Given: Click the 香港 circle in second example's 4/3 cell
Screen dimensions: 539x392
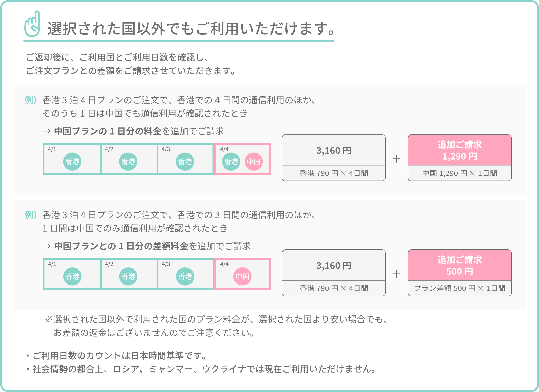Looking at the screenshot, I should click(185, 277).
